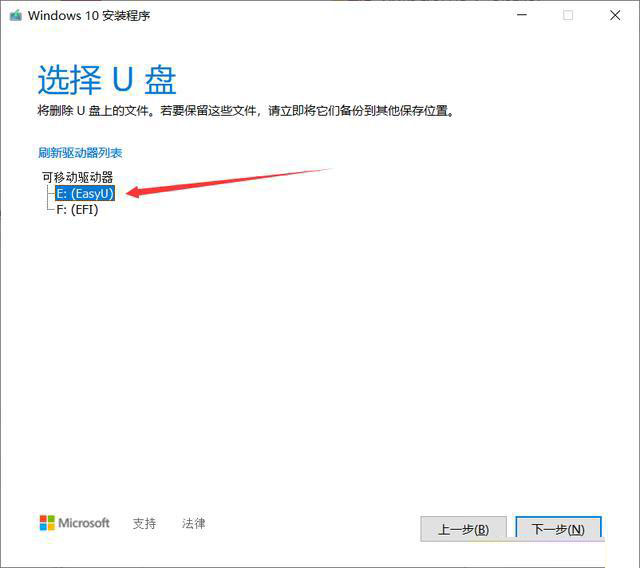
Task: Click the 刷新驱动器列表 refresh link
Action: [80, 153]
